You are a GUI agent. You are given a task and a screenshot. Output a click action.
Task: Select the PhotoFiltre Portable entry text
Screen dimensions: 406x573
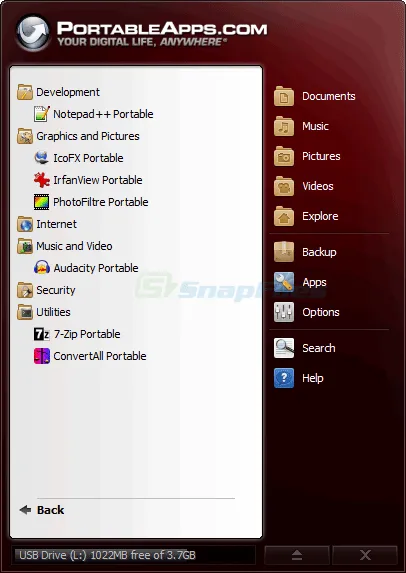[x=101, y=202]
